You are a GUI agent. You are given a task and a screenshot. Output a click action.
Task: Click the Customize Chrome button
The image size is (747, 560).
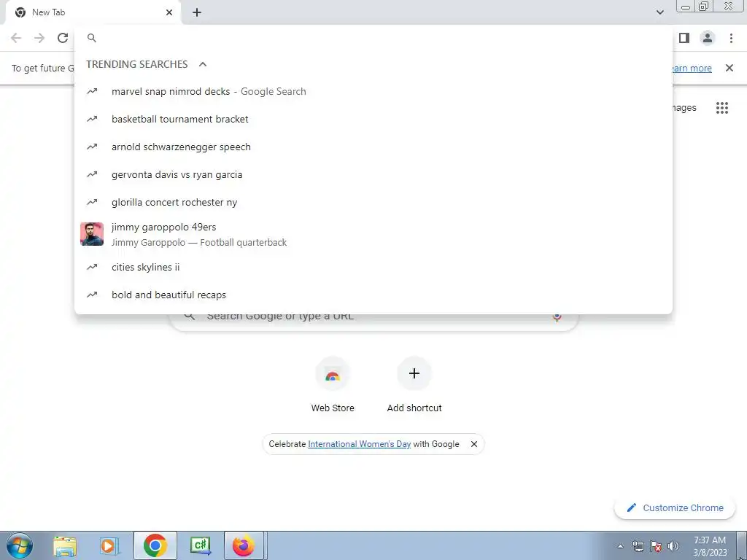[x=676, y=508]
